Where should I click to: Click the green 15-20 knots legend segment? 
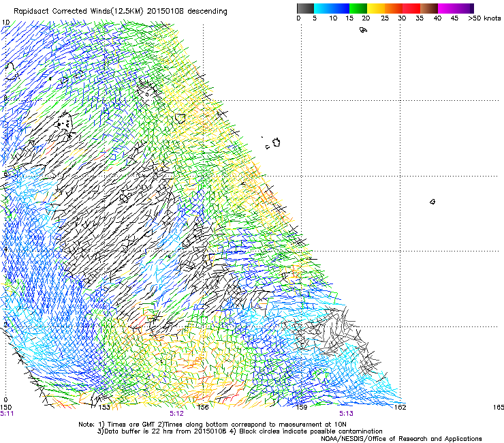358,8
